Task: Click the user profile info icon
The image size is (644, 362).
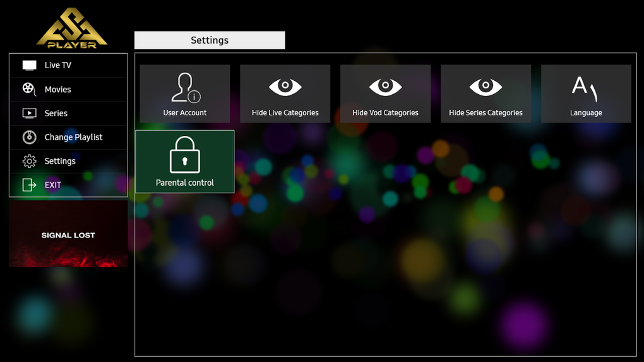Action: point(186,88)
